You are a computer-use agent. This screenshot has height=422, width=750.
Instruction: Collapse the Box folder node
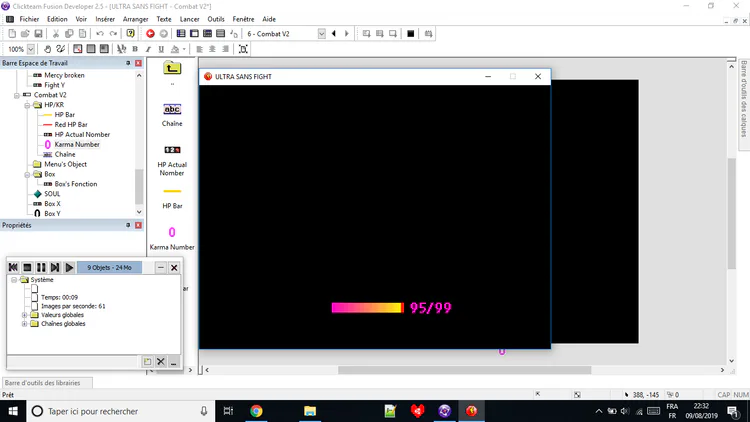click(x=27, y=175)
